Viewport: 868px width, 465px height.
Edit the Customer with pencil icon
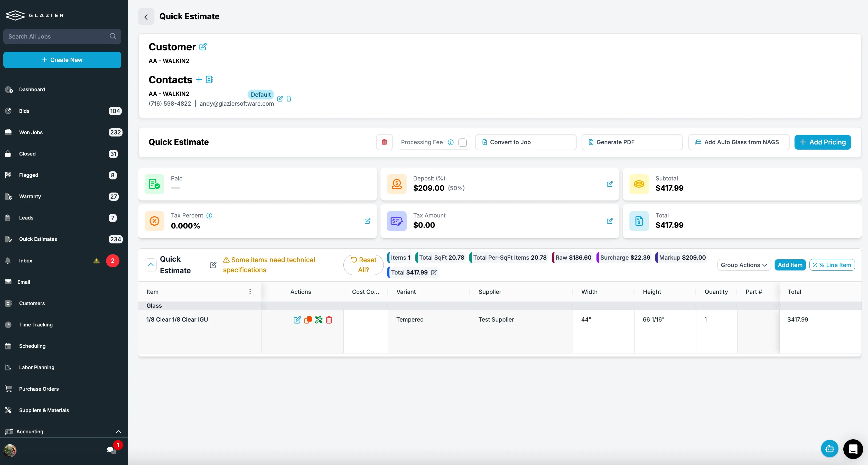point(203,47)
